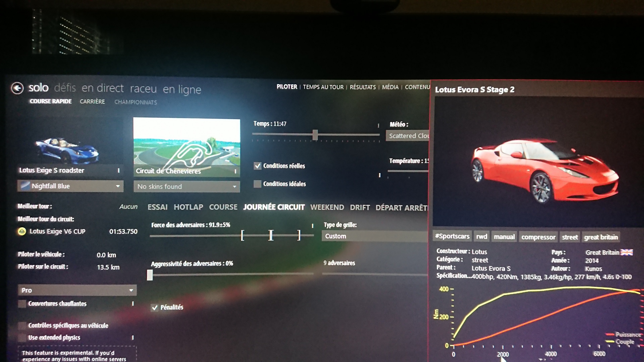Screen dimensions: 644x362
Task: Switch to the défis tab
Action: (65, 88)
